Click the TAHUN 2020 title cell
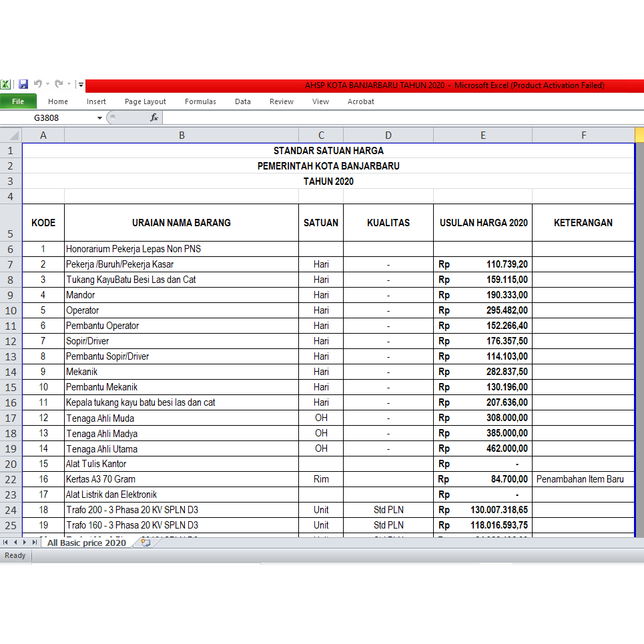 (x=328, y=182)
